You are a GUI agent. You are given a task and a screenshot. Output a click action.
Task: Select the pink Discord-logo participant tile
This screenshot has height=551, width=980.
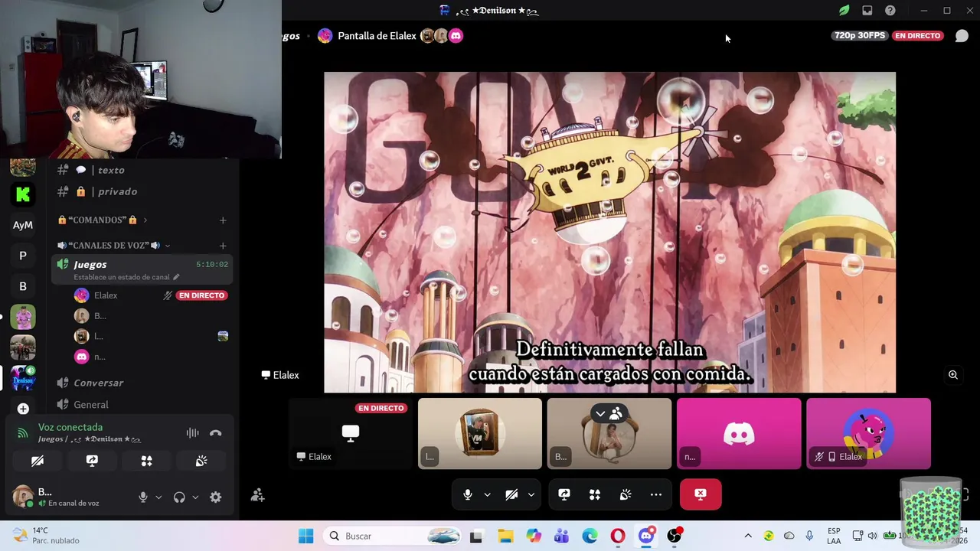739,433
